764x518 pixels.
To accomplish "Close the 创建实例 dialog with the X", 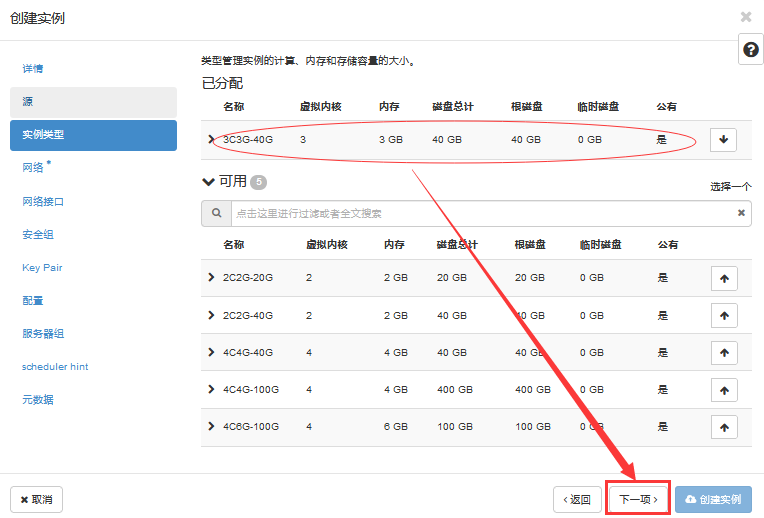I will coord(746,17).
